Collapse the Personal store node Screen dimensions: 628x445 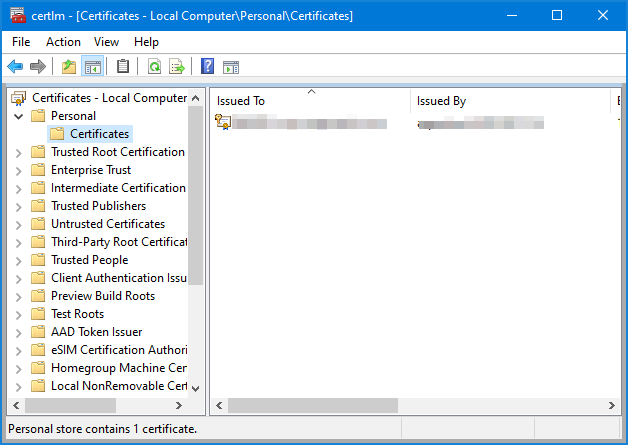pos(18,117)
